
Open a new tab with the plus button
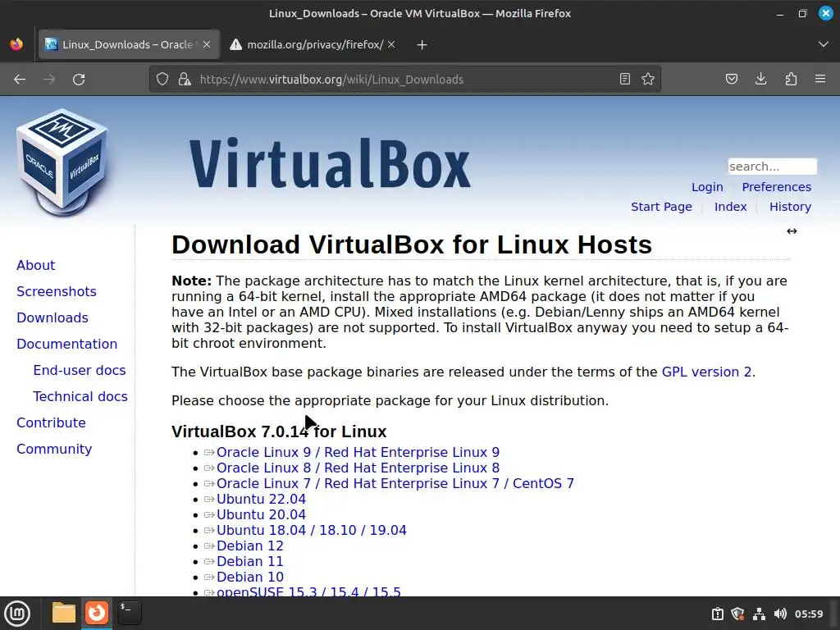click(x=422, y=45)
